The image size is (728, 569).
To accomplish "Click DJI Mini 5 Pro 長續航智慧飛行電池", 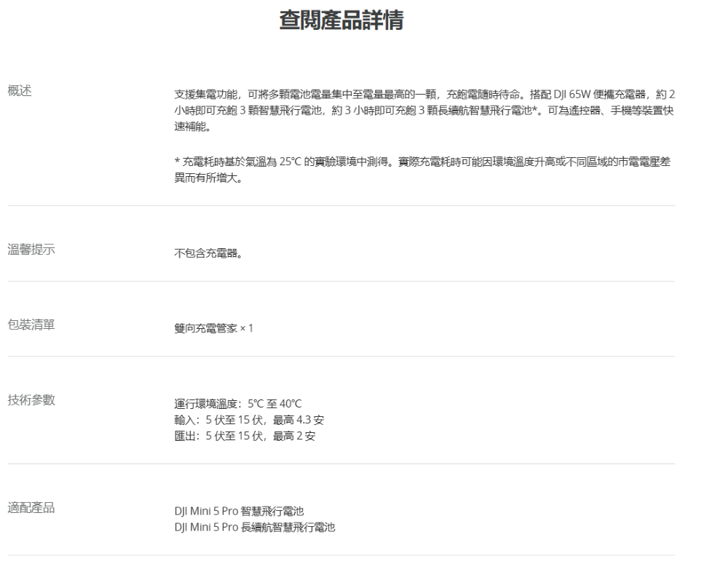I will [x=255, y=528].
